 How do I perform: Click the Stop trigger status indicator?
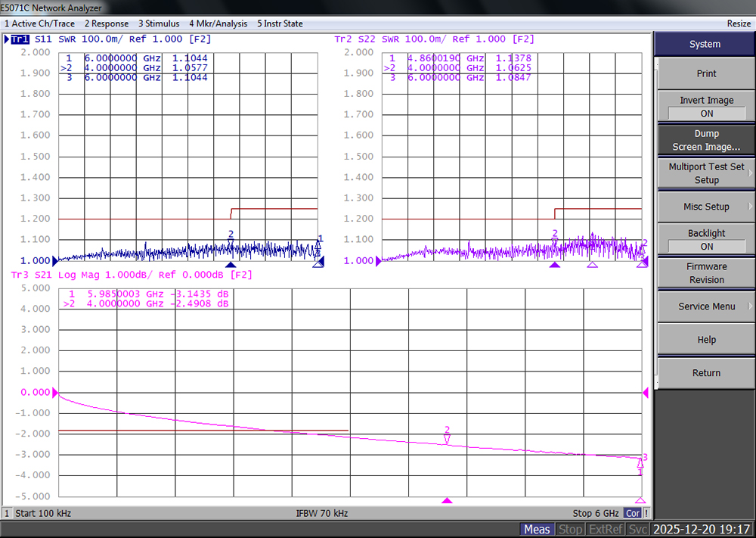coord(571,529)
